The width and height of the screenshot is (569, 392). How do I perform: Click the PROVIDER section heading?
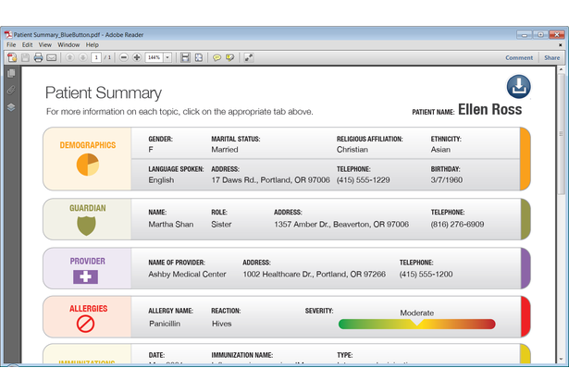88,261
